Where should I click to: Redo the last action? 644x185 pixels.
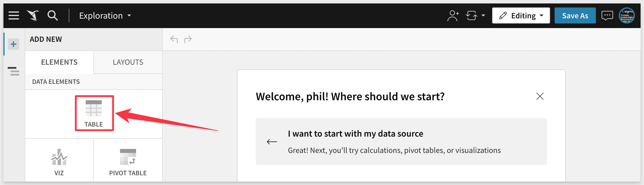[188, 39]
